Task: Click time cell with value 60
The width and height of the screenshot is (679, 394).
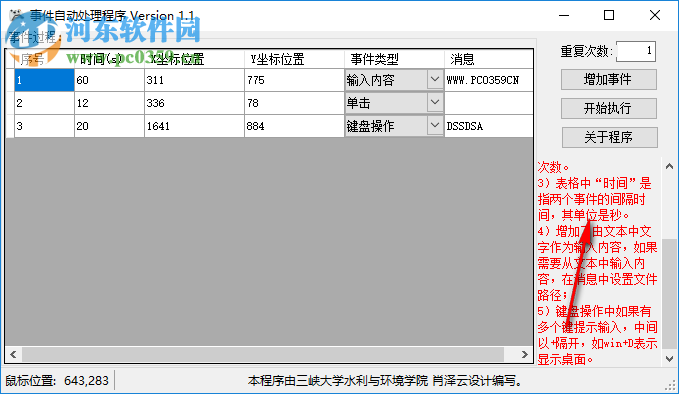Action: [109, 80]
